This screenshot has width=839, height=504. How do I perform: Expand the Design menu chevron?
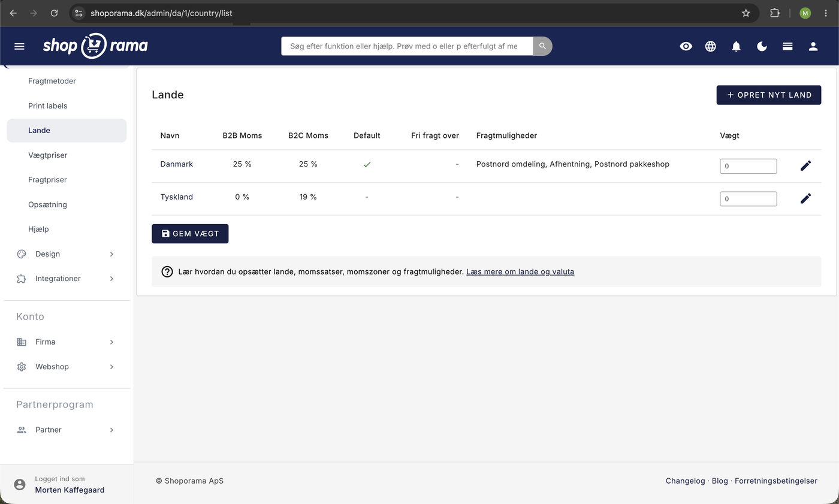[x=111, y=254]
